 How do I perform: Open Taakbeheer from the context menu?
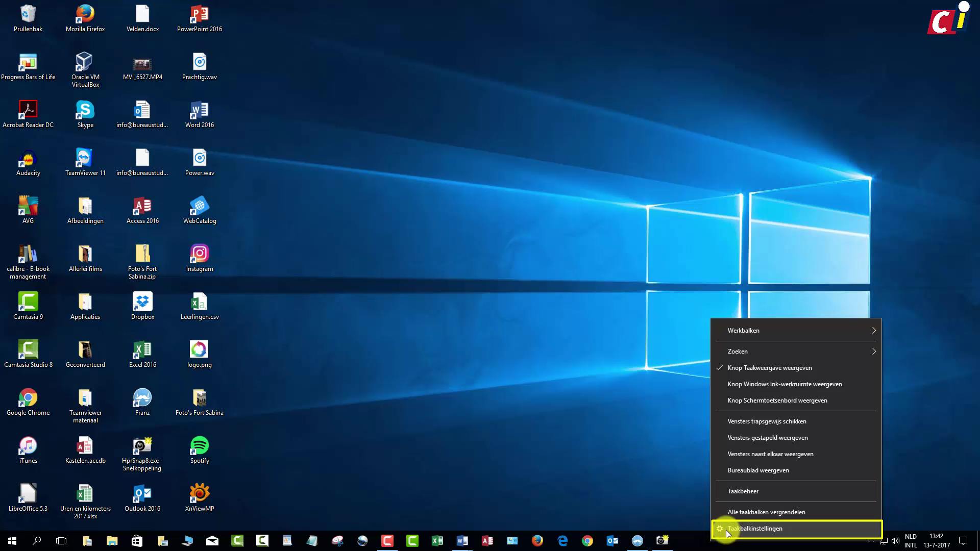click(x=743, y=491)
